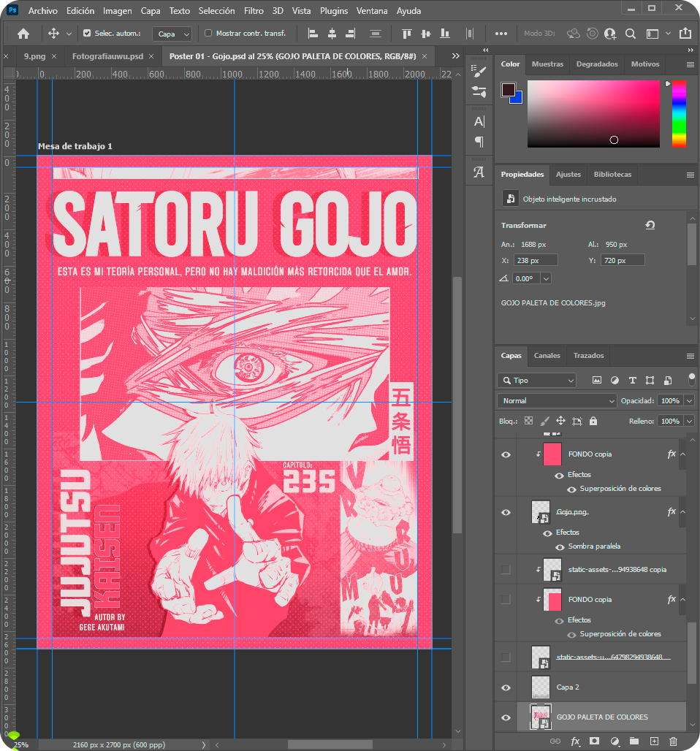Click the delete layer trash icon
The height and width of the screenshot is (751, 700).
pyautogui.click(x=673, y=741)
